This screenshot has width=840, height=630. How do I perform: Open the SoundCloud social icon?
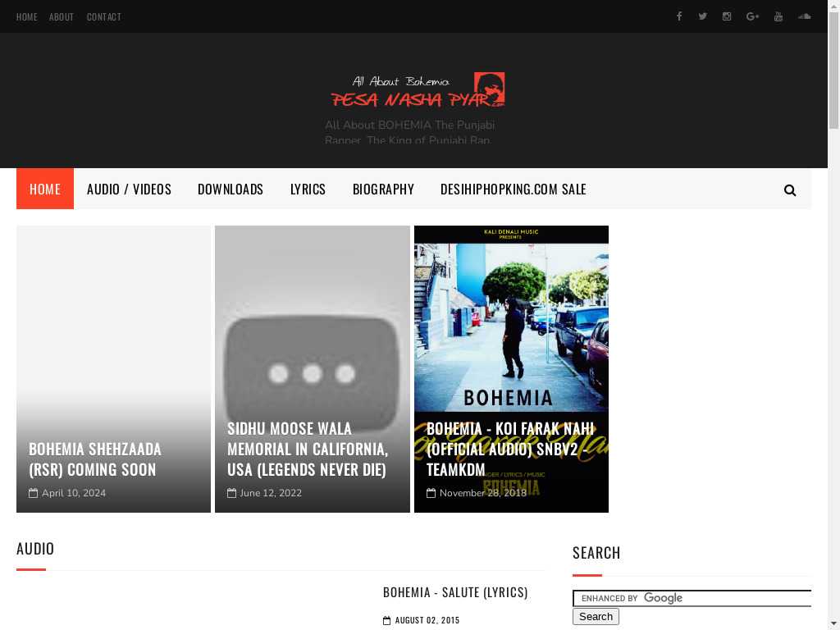click(804, 16)
